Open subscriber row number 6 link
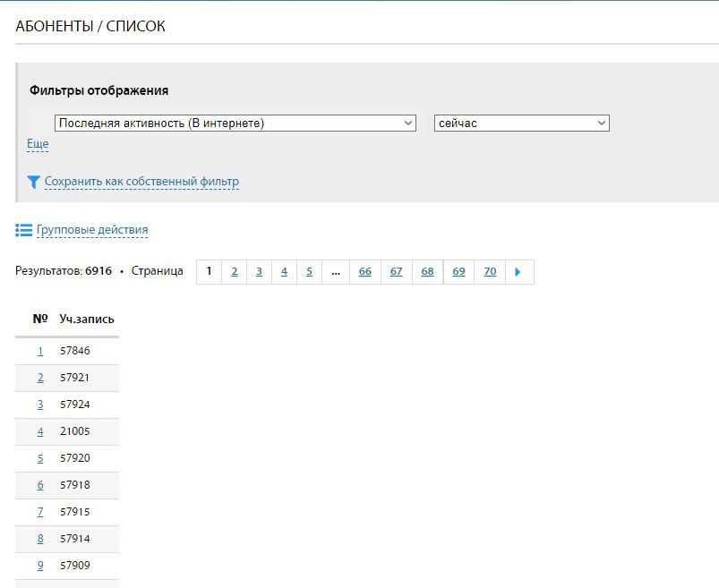The width and height of the screenshot is (719, 588). click(x=40, y=485)
